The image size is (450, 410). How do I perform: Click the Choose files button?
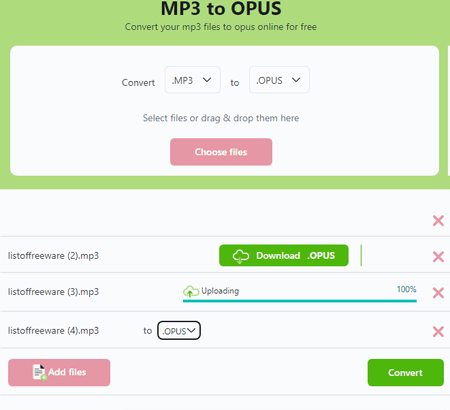[221, 152]
